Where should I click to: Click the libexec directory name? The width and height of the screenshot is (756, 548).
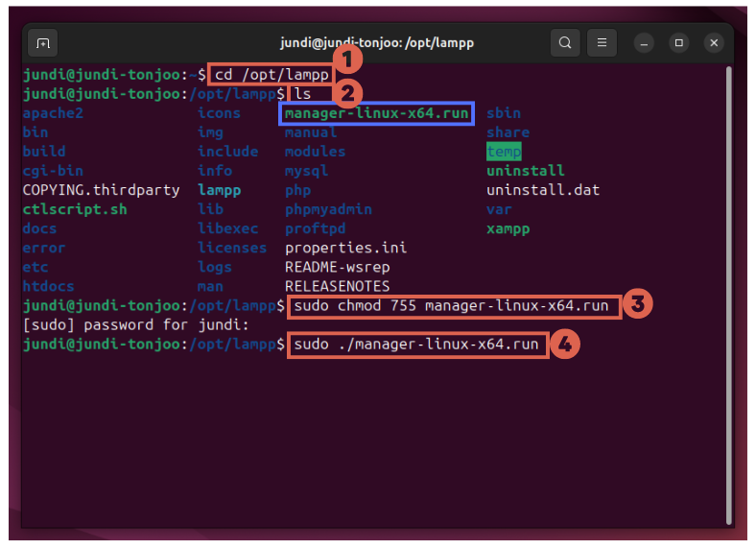click(x=228, y=228)
